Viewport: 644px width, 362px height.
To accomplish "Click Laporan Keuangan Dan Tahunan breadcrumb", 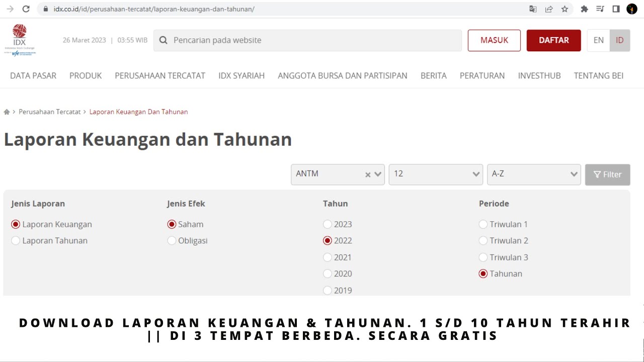I will (138, 112).
